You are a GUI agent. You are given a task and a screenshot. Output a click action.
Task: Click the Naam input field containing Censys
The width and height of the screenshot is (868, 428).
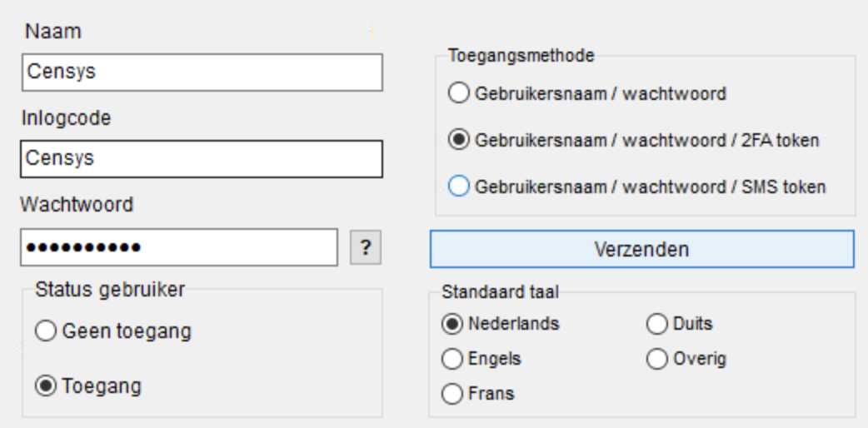[202, 72]
